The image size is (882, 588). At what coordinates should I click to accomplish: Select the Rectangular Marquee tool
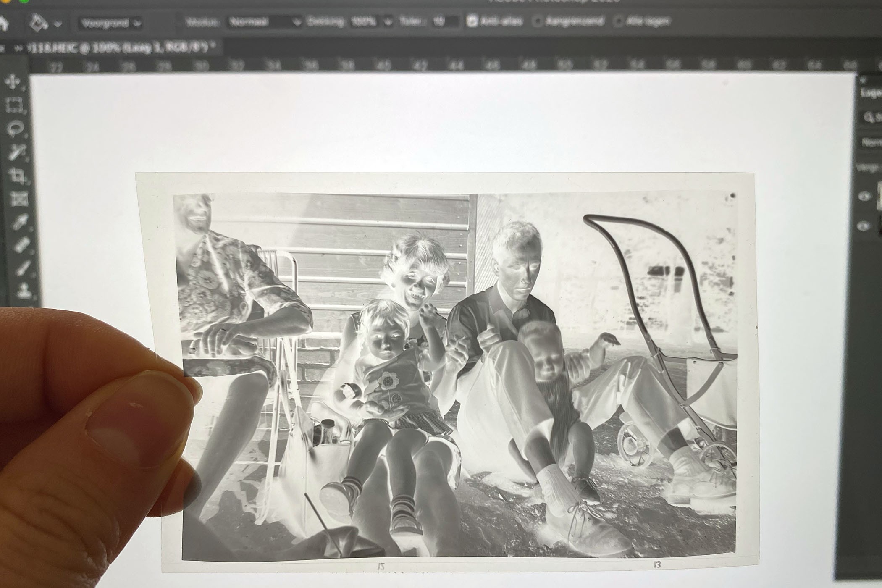tap(15, 104)
